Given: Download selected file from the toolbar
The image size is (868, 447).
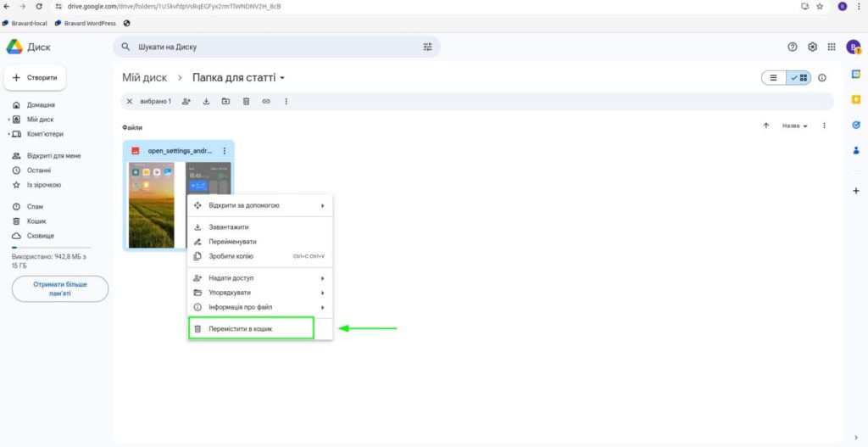Looking at the screenshot, I should (206, 102).
